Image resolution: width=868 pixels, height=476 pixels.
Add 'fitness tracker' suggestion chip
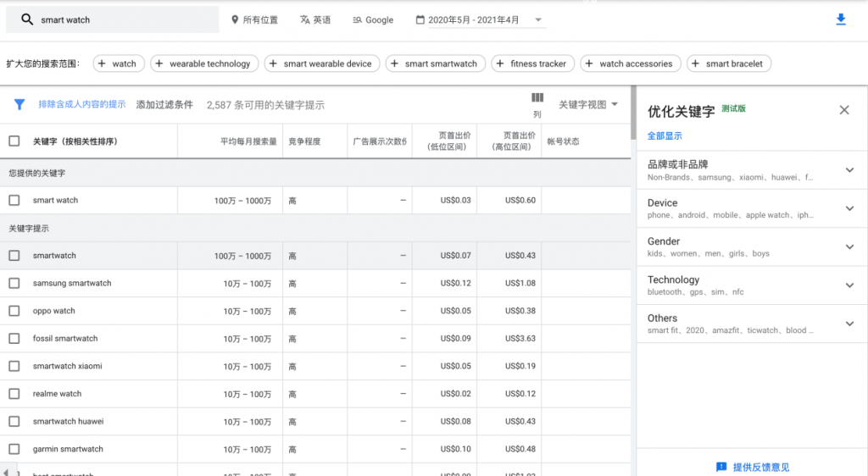(532, 64)
